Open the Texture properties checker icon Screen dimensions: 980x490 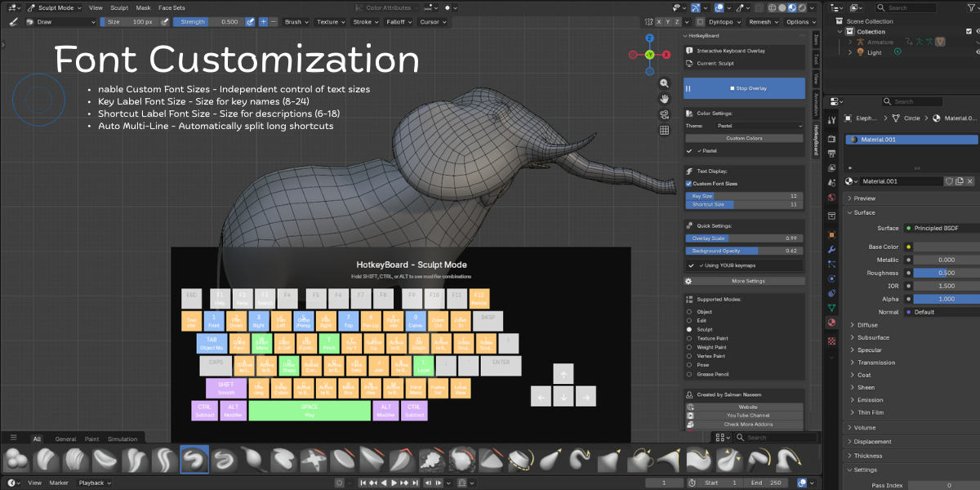pyautogui.click(x=831, y=341)
